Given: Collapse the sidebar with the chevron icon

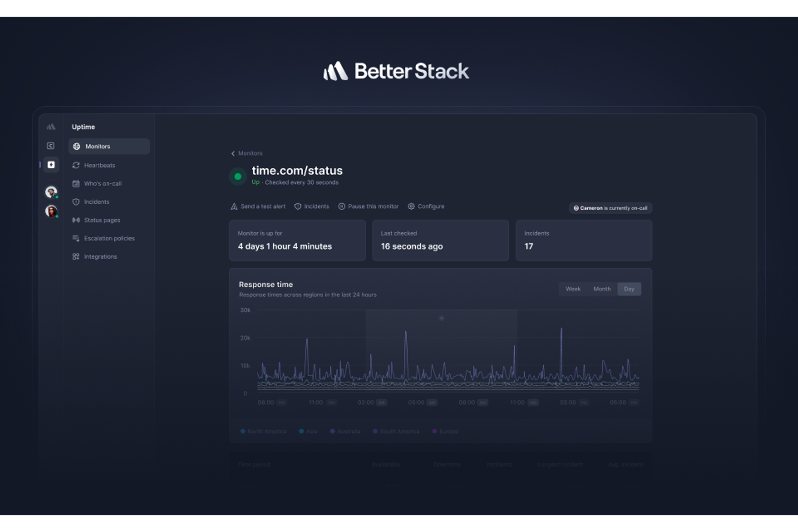Looking at the screenshot, I should tap(51, 145).
